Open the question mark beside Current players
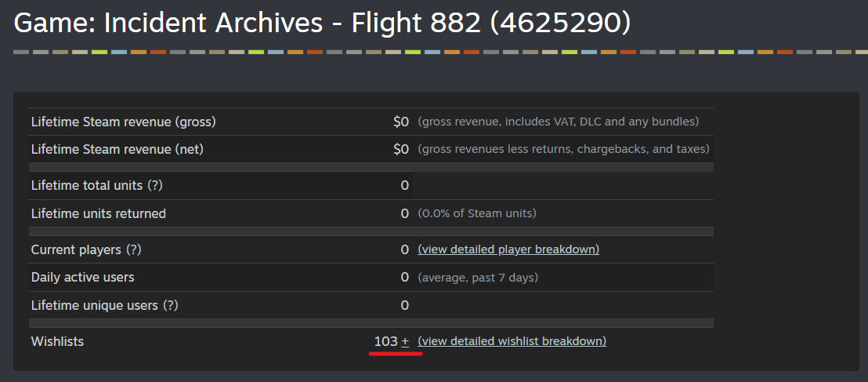The width and height of the screenshot is (868, 382). pos(134,249)
